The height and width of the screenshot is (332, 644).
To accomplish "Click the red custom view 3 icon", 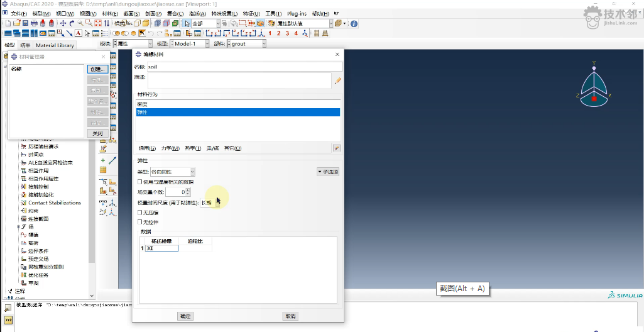I will (287, 33).
